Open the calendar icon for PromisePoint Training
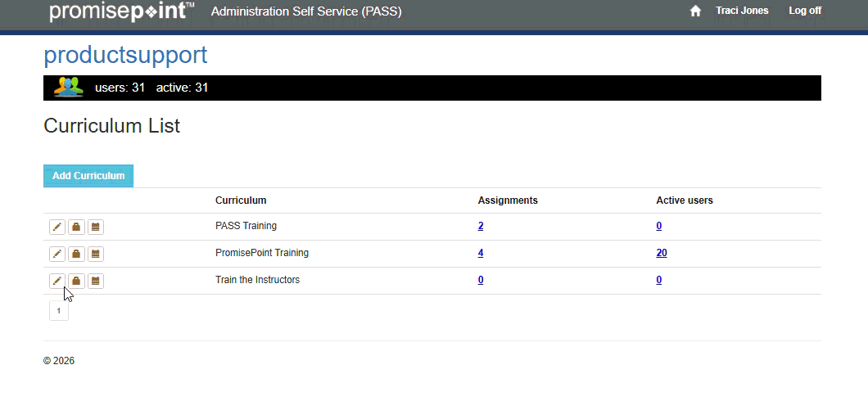The image size is (868, 401). 96,254
